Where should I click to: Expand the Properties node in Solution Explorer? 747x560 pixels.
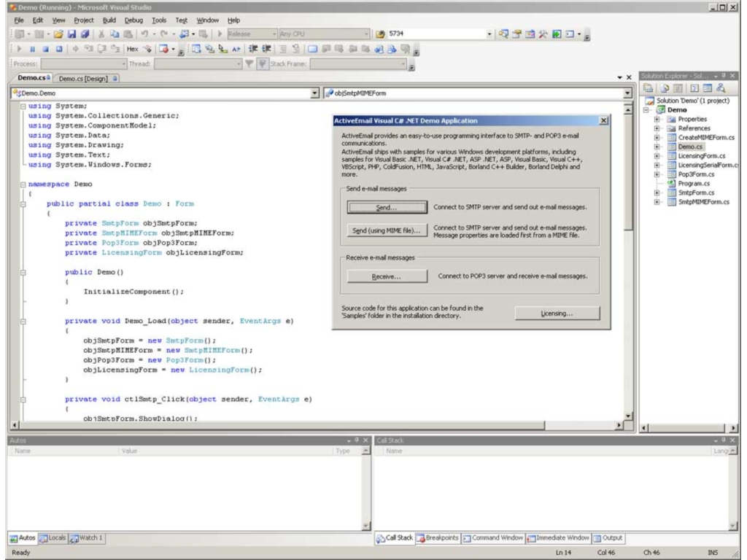tap(657, 119)
